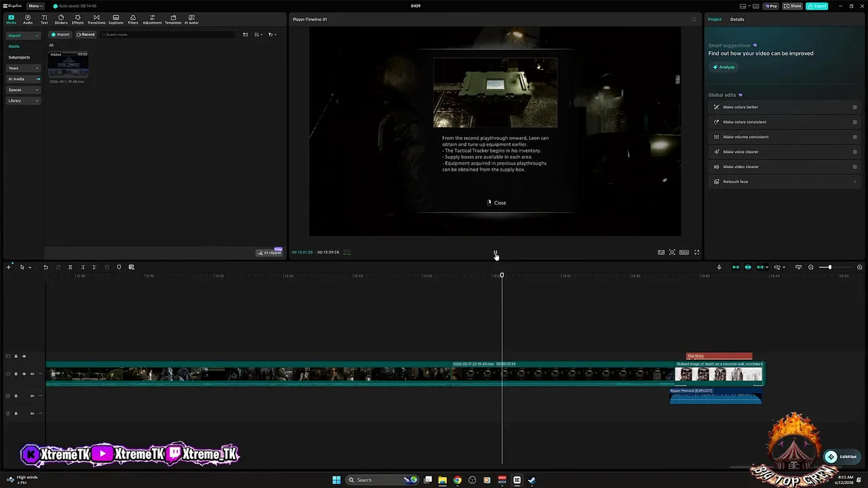Toggle lock on the text track
This screenshot has height=488, width=868.
(x=16, y=356)
